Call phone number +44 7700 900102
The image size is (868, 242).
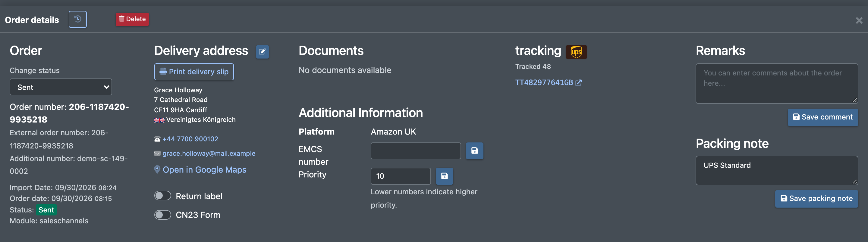point(190,139)
